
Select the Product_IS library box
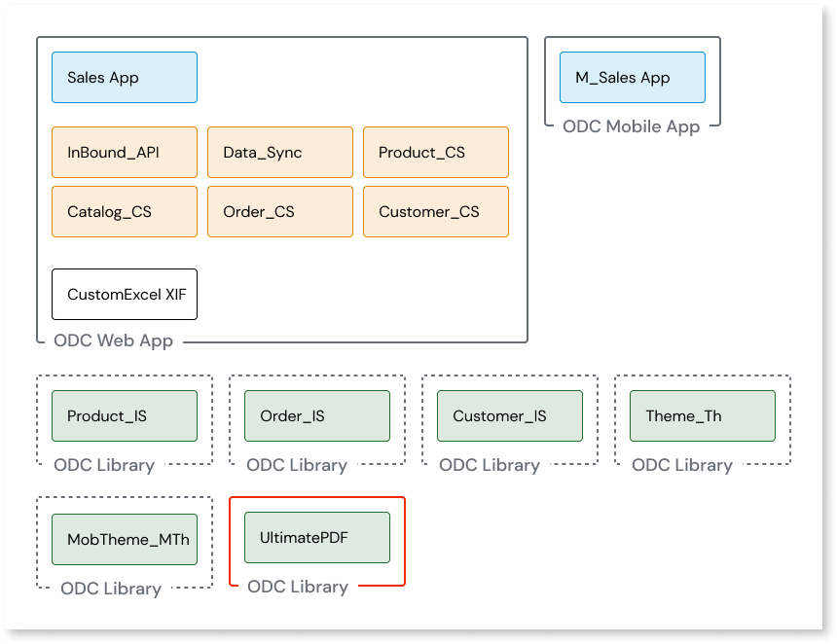coord(125,415)
